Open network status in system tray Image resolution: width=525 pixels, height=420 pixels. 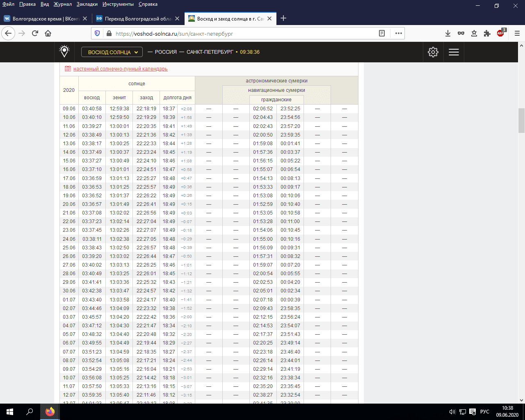pyautogui.click(x=462, y=412)
